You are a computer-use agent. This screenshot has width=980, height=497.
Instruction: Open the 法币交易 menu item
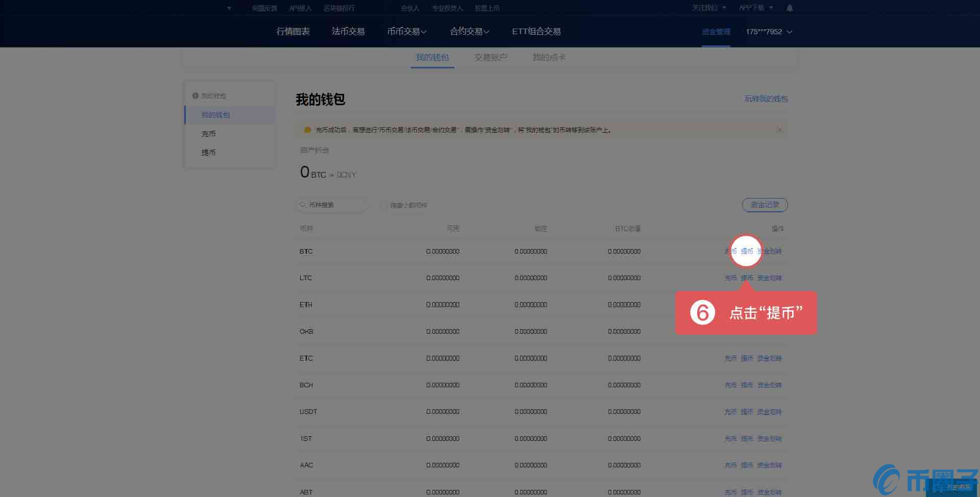click(348, 31)
